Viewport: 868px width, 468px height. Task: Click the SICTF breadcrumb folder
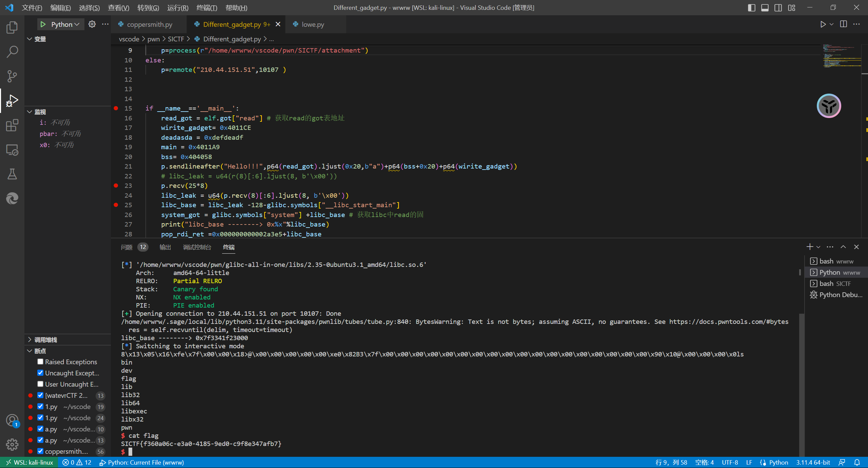coord(176,39)
